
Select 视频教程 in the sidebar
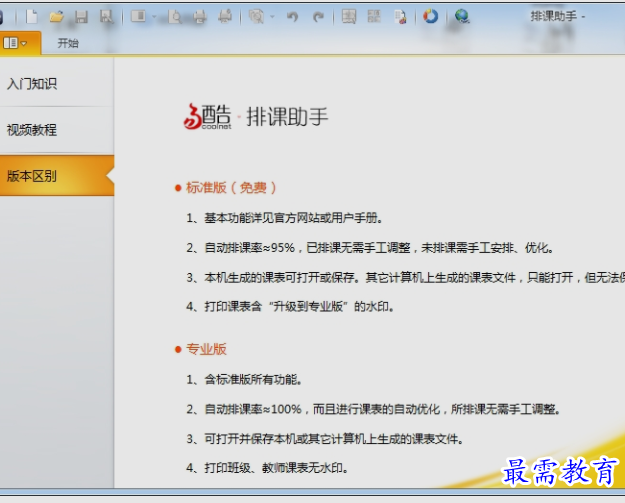coord(57,130)
